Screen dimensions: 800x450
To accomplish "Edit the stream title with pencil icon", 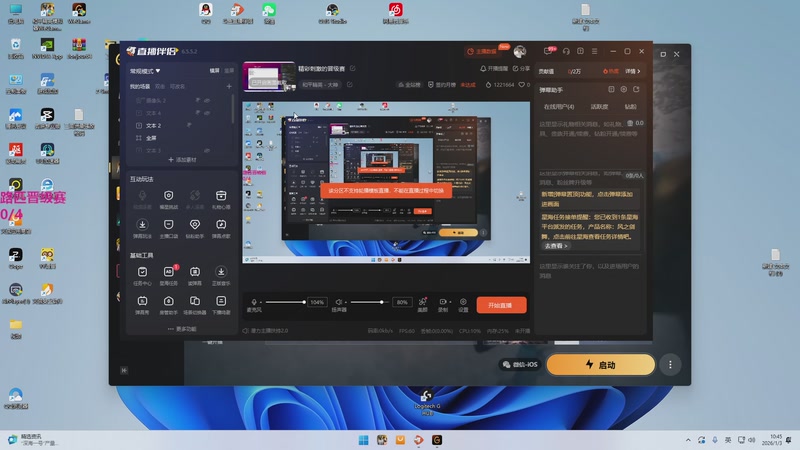I will [x=353, y=68].
